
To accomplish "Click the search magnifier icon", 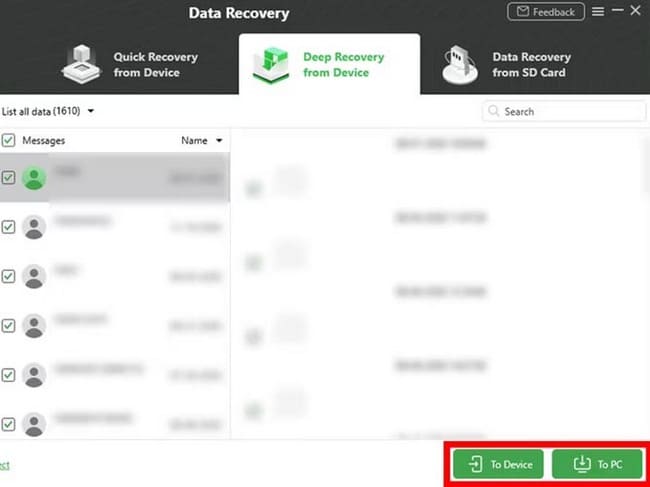I will [494, 112].
